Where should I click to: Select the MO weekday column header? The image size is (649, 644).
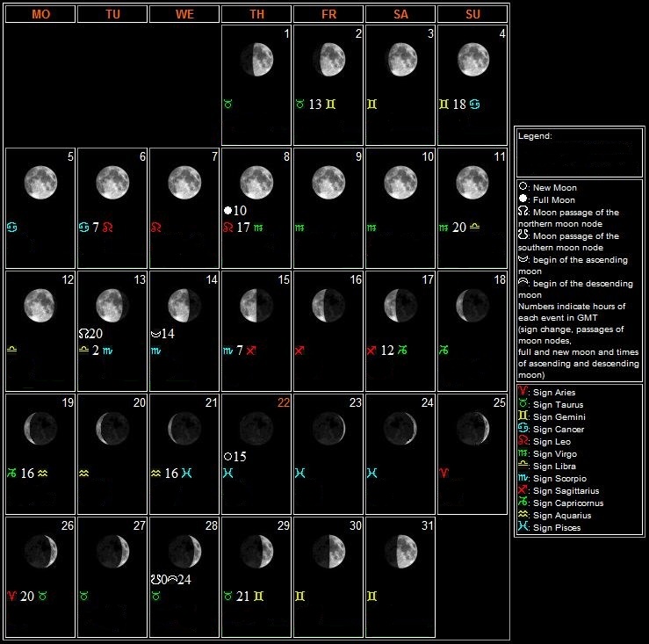(40, 14)
